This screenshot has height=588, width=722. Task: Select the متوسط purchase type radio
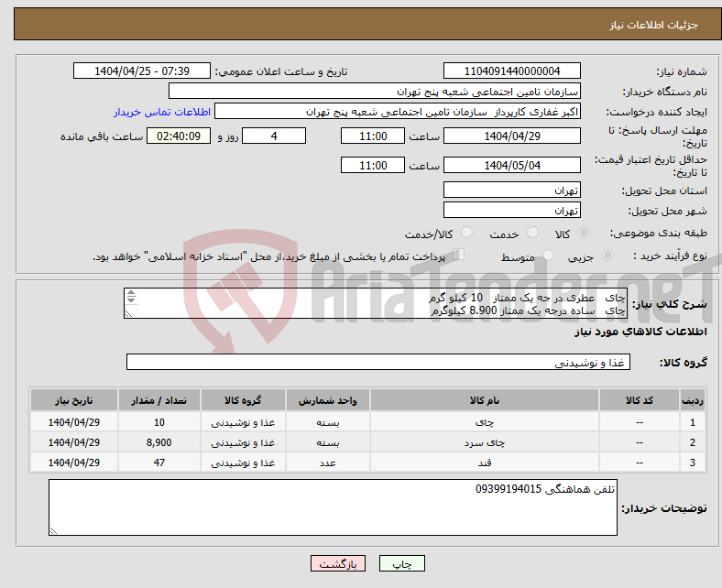548,256
